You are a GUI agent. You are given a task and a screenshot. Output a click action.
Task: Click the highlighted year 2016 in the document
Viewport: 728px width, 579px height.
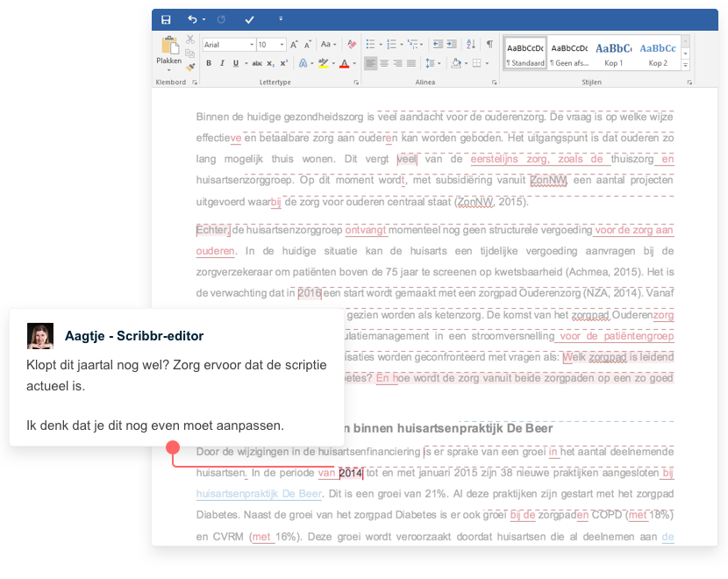point(310,293)
